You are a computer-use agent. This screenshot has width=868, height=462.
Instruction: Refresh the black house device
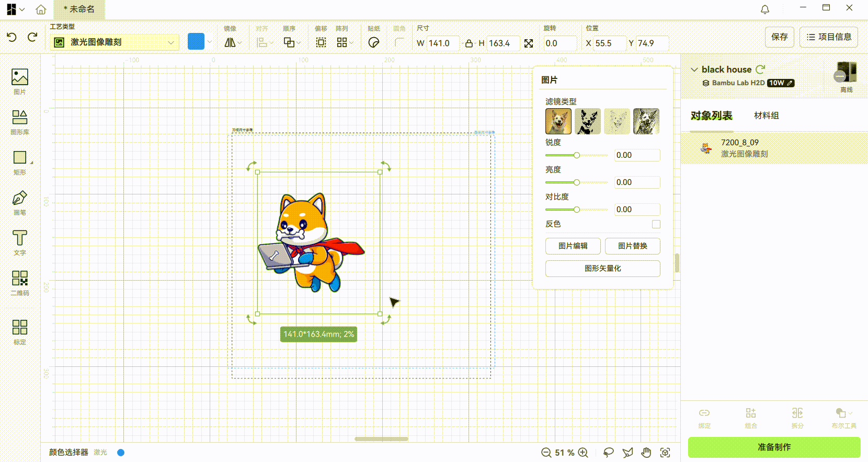760,69
